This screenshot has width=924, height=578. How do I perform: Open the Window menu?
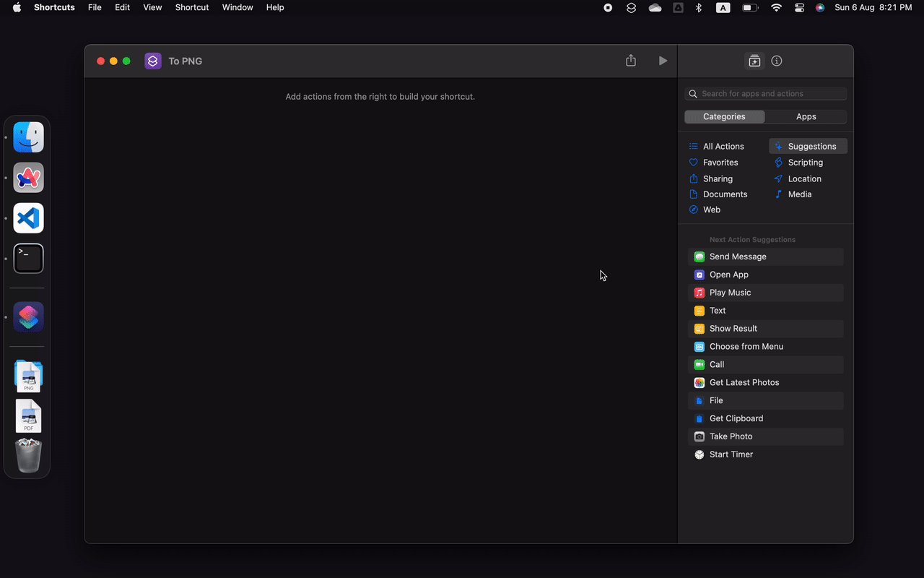click(x=237, y=7)
